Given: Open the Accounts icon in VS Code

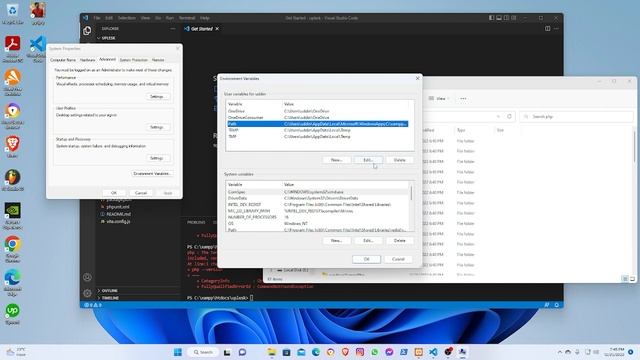Looking at the screenshot, I should (87, 278).
